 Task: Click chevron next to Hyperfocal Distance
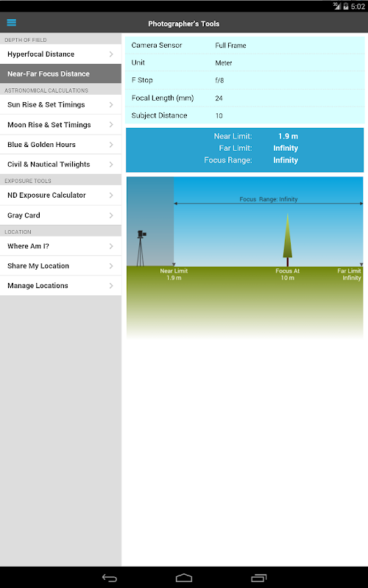(111, 54)
